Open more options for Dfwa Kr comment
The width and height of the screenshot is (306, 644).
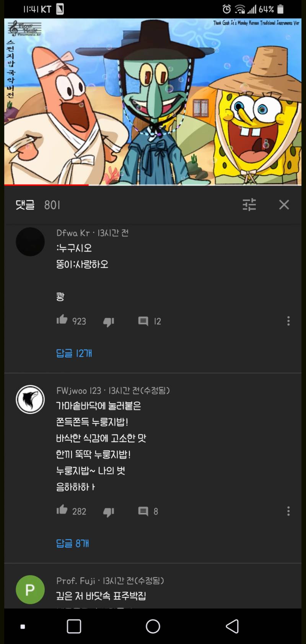click(288, 321)
